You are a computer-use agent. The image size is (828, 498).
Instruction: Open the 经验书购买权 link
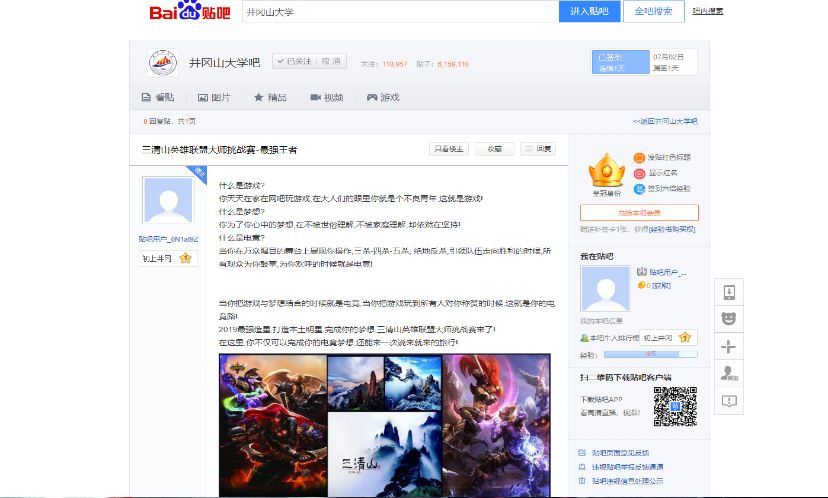(672, 229)
